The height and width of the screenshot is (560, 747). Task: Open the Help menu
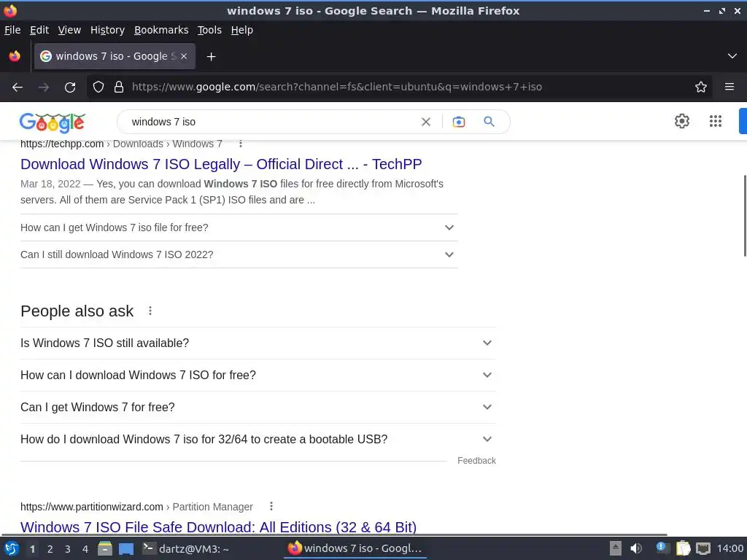click(x=241, y=30)
